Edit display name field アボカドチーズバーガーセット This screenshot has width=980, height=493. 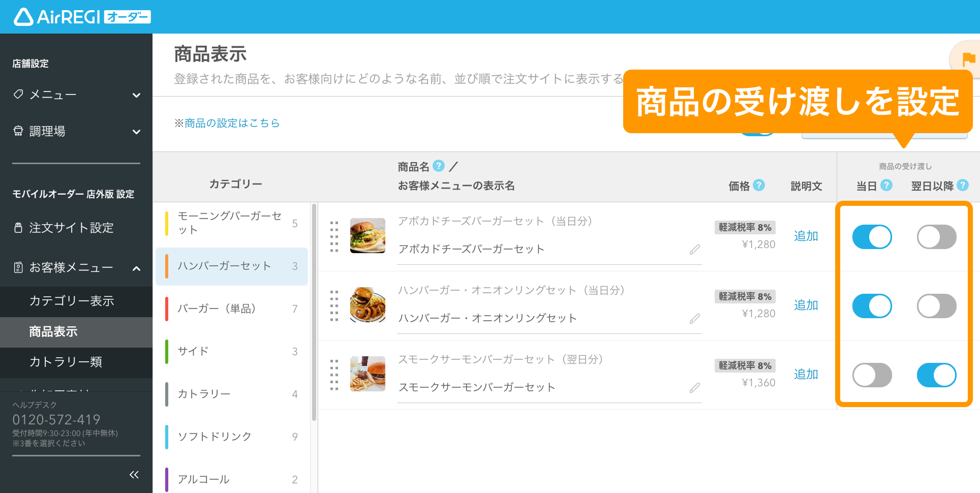click(x=549, y=250)
